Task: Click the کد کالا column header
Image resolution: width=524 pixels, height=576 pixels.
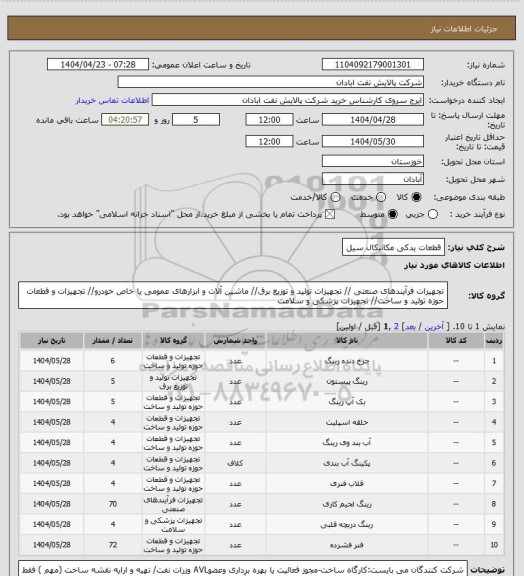Action: (x=456, y=341)
